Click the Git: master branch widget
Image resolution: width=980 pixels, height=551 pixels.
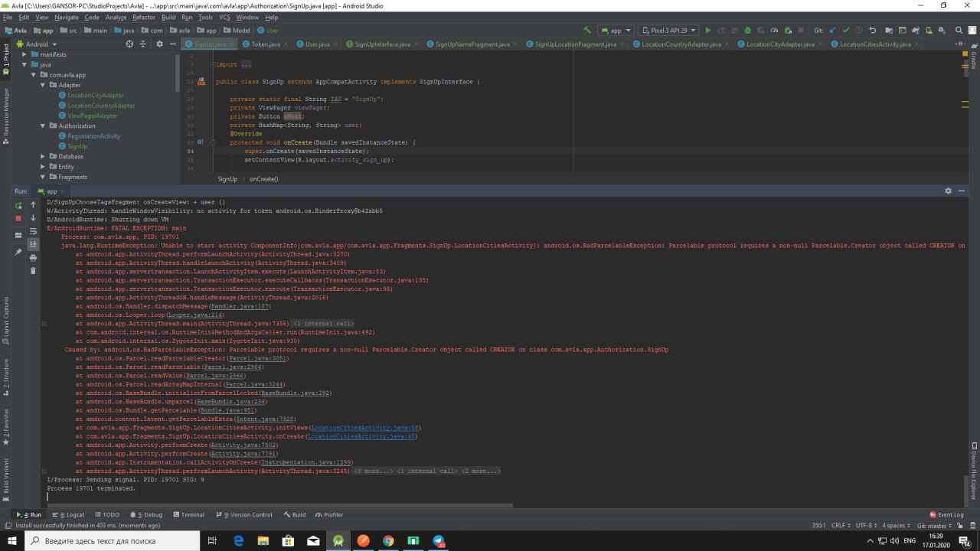pyautogui.click(x=935, y=526)
